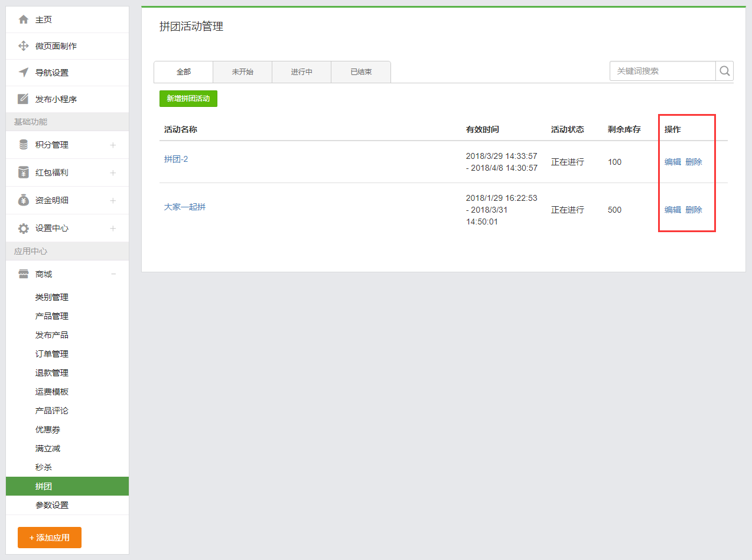
Task: Click the 发布小程序 edit icon
Action: pyautogui.click(x=24, y=99)
